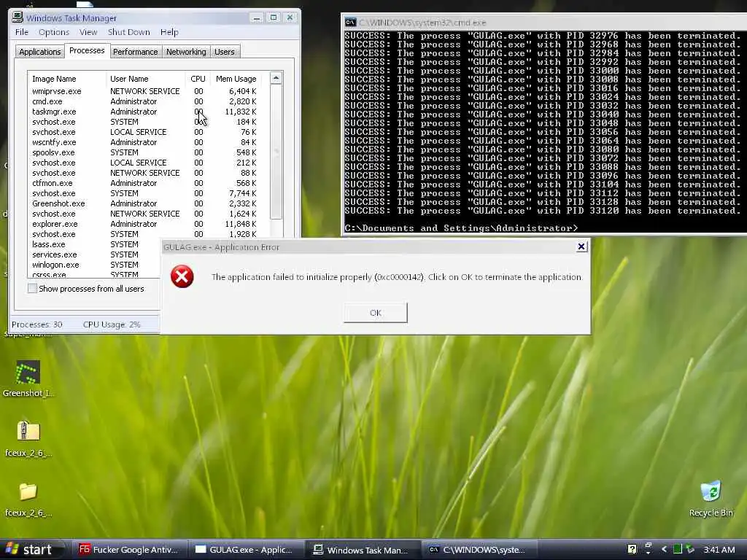Viewport: 747px width, 560px height.
Task: Switch to GULAG.exe - Applic... taskbar button
Action: [x=245, y=550]
